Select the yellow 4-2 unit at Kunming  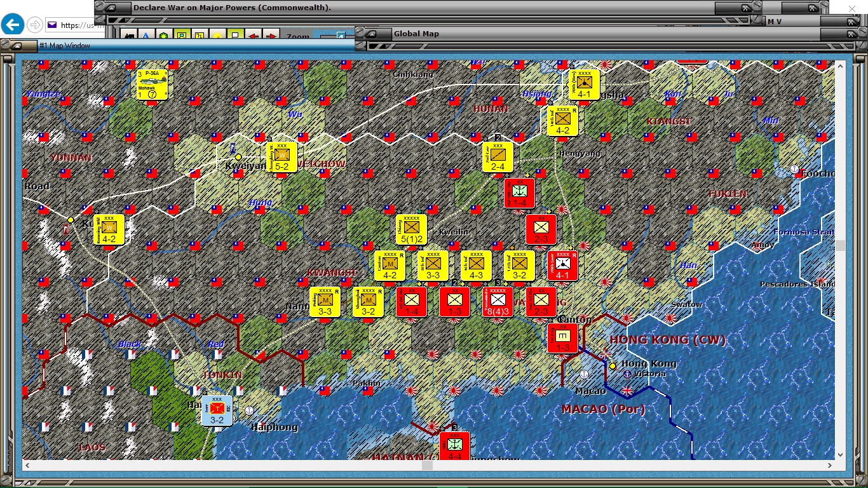coord(109,229)
